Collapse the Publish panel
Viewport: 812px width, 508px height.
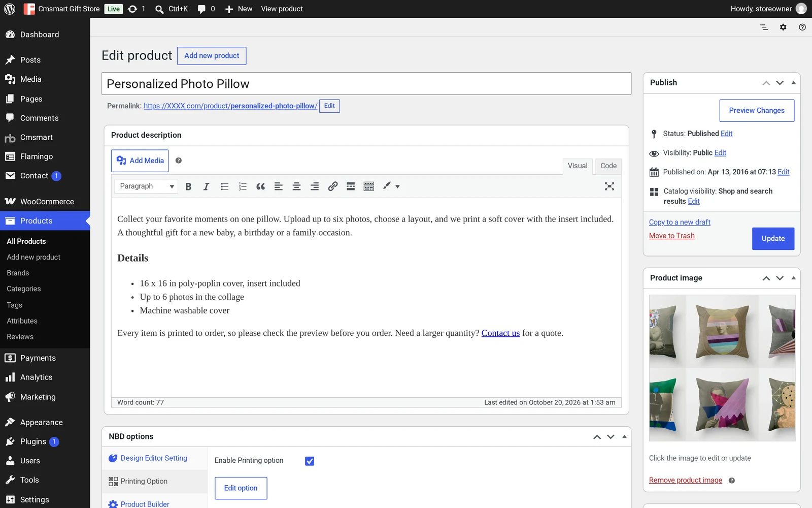pyautogui.click(x=793, y=83)
